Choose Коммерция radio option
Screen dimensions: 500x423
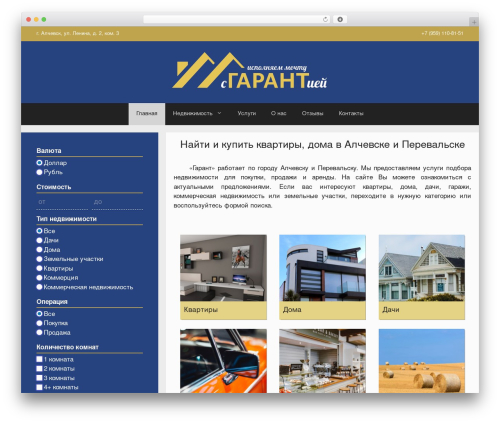(39, 277)
